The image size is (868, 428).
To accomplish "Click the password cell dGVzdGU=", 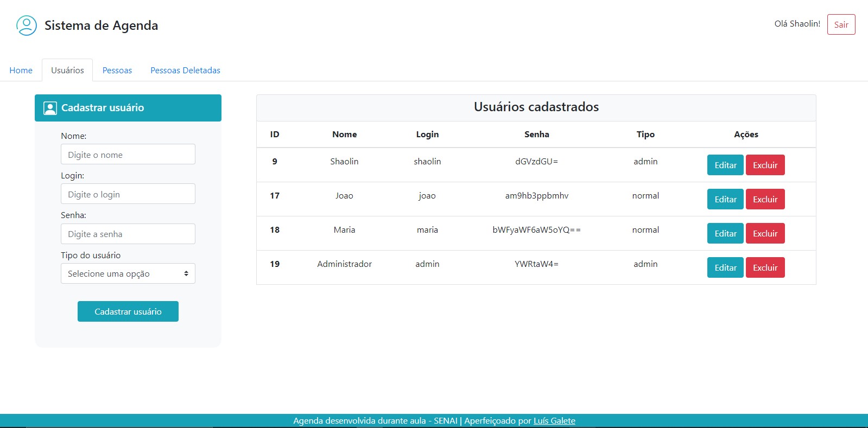I will pos(537,162).
